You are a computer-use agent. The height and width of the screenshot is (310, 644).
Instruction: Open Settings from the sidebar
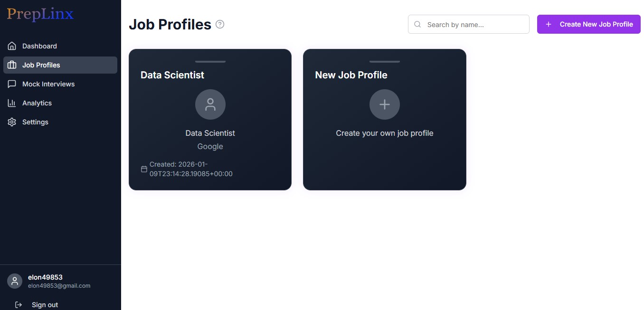(35, 122)
